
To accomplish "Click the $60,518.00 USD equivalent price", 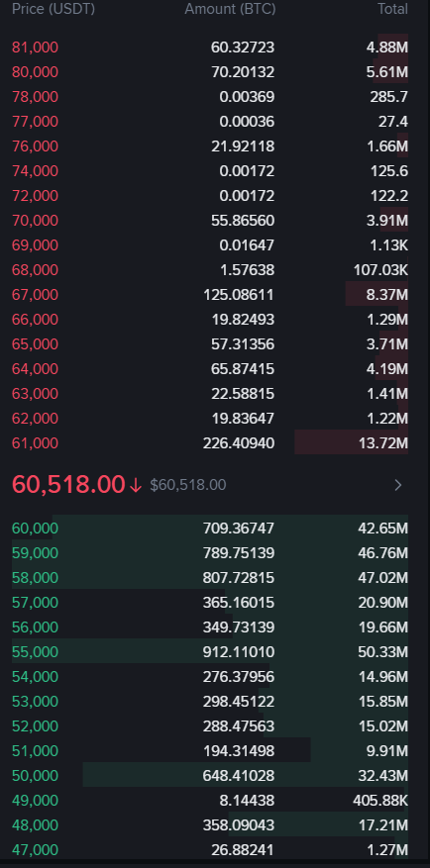I will tap(188, 485).
